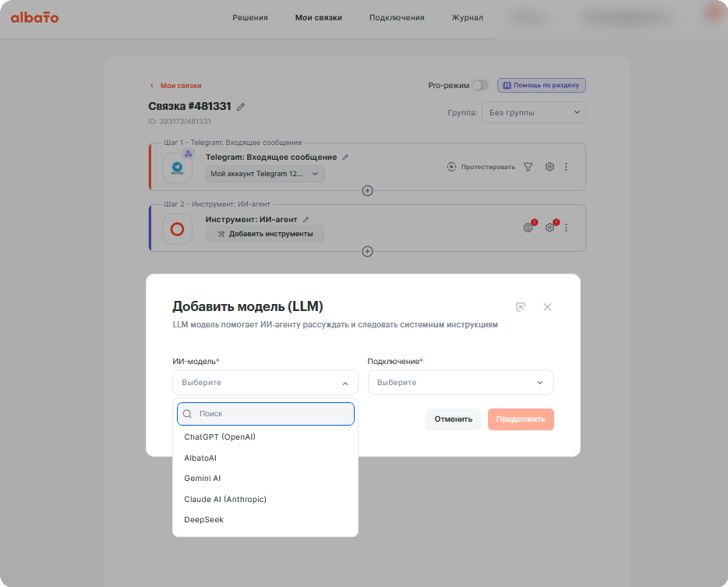728x587 pixels.
Task: Open the Журнал section
Action: coord(467,18)
